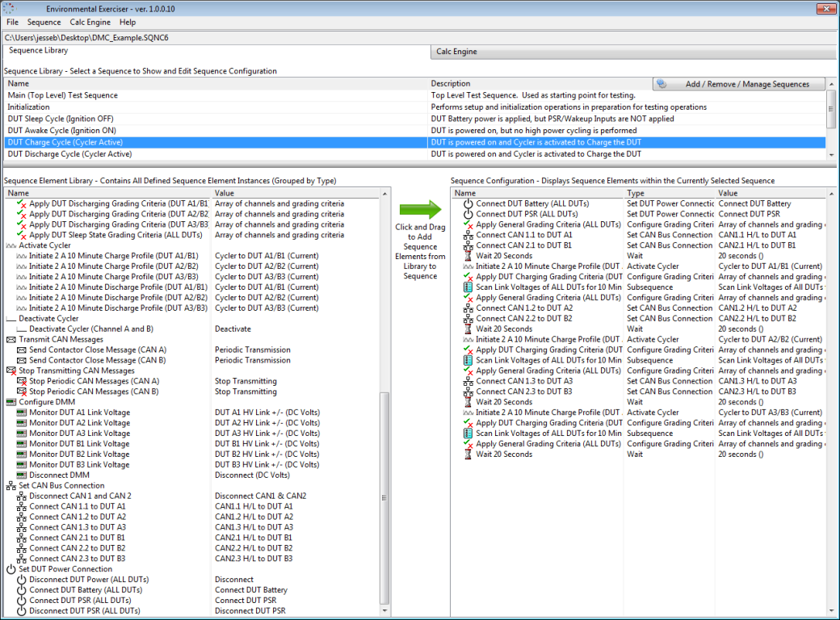Select DUT Discharge Cycle (Cycler Active) row
The image size is (840, 620).
tap(415, 154)
